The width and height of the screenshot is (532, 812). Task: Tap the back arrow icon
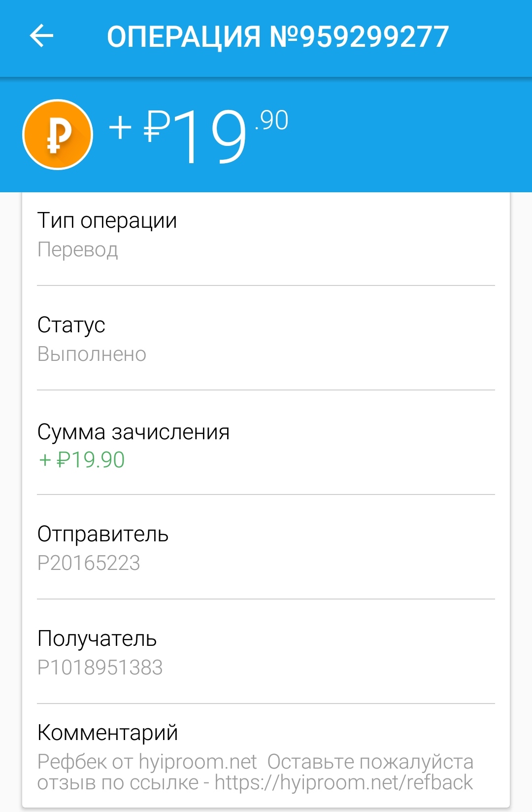pos(41,36)
